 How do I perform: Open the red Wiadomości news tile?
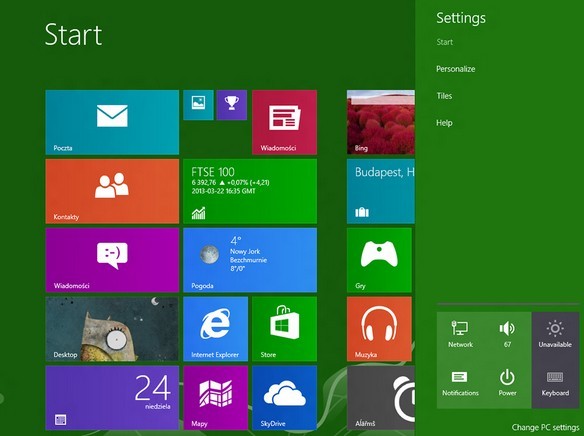click(x=285, y=122)
